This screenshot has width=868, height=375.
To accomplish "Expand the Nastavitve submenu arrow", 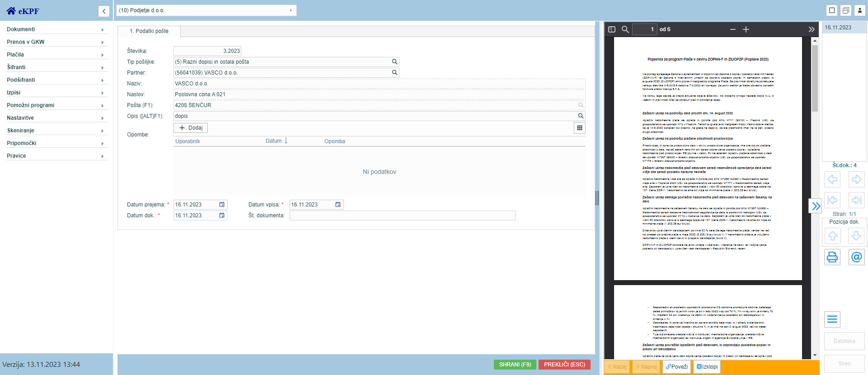I will click(103, 118).
